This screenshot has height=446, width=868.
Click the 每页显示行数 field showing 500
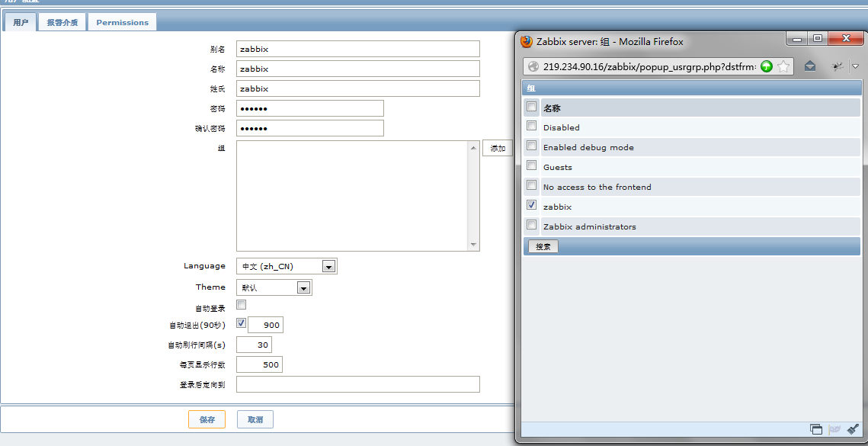click(x=260, y=364)
